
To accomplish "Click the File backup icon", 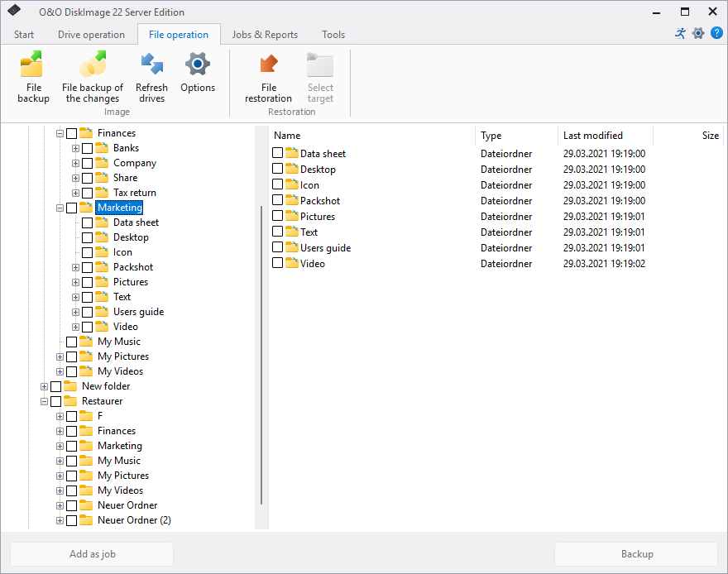I will (x=33, y=65).
